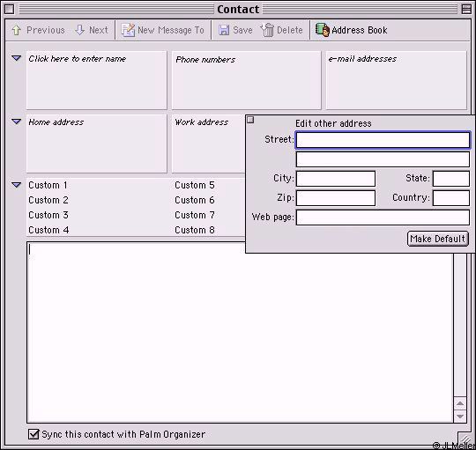This screenshot has height=450, width=476.
Task: Select the Custom 1 field label
Action: pos(48,185)
